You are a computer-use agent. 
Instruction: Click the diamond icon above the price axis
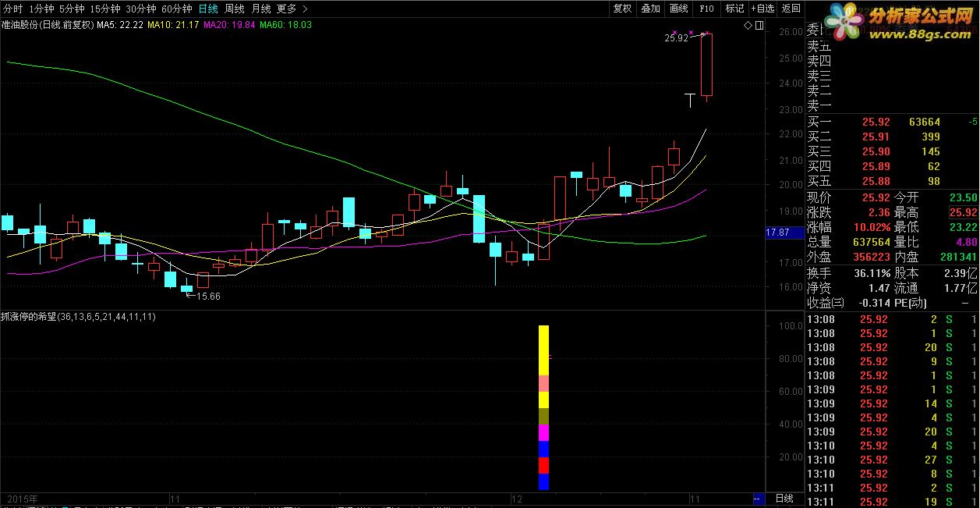tap(748, 26)
